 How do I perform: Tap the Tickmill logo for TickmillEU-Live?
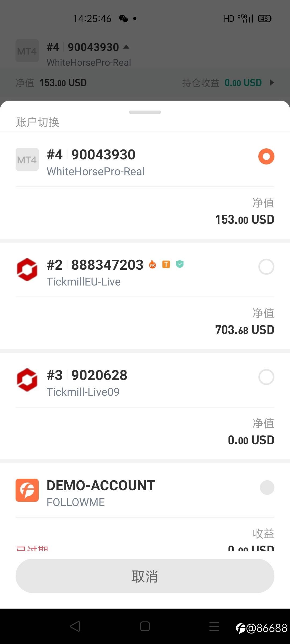pyautogui.click(x=27, y=270)
